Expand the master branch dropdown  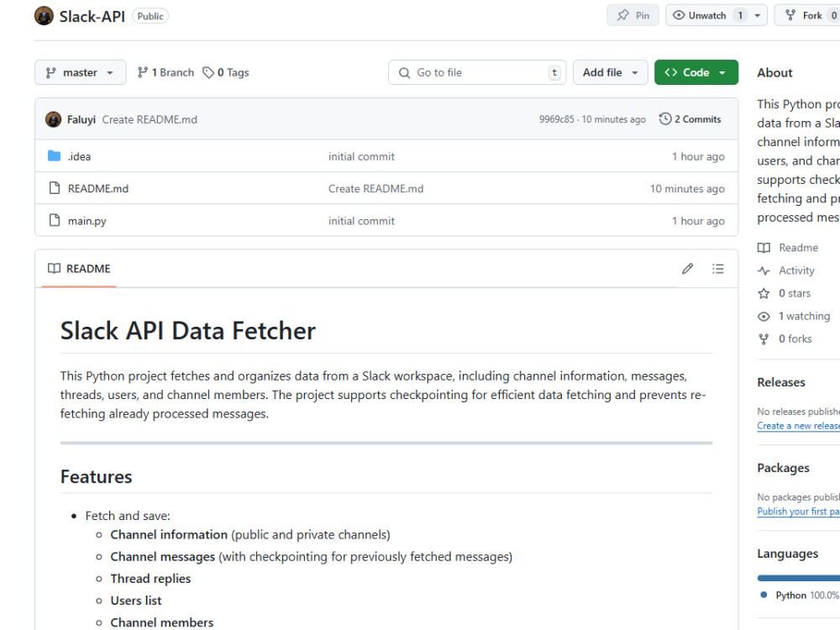pyautogui.click(x=81, y=72)
